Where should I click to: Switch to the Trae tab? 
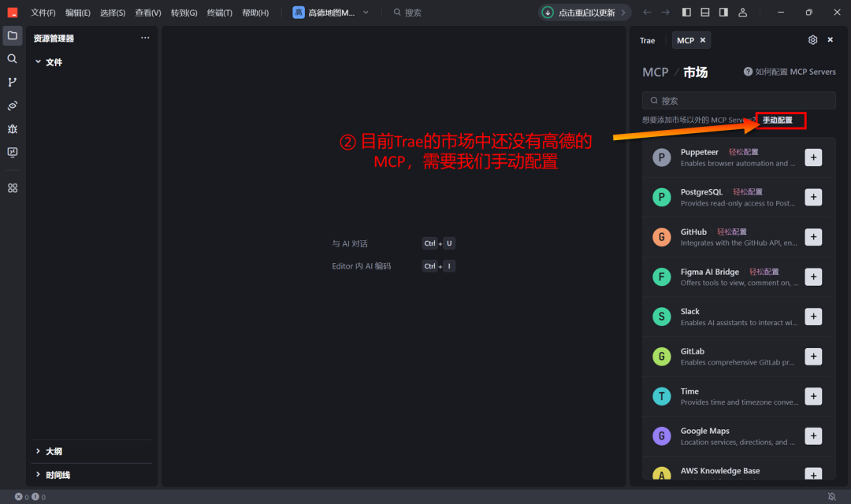click(648, 40)
